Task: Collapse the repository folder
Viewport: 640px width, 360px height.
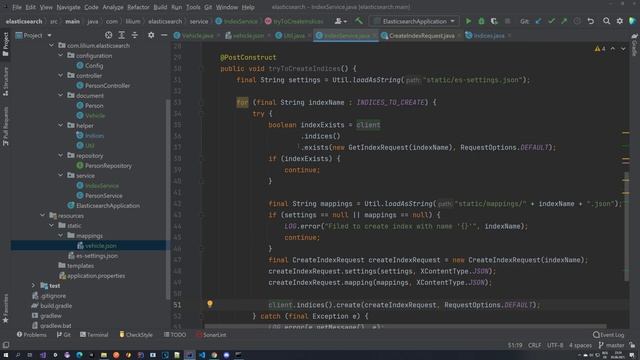Action: pos(61,156)
